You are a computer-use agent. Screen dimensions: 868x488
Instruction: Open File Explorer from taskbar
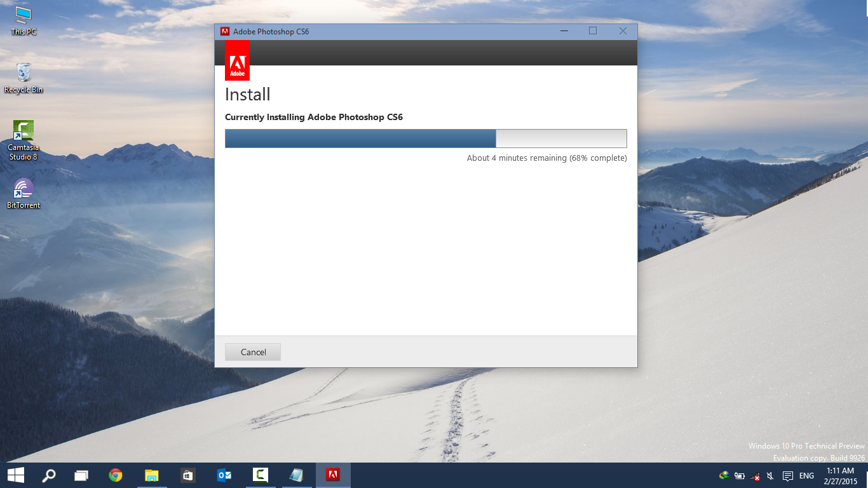[151, 475]
